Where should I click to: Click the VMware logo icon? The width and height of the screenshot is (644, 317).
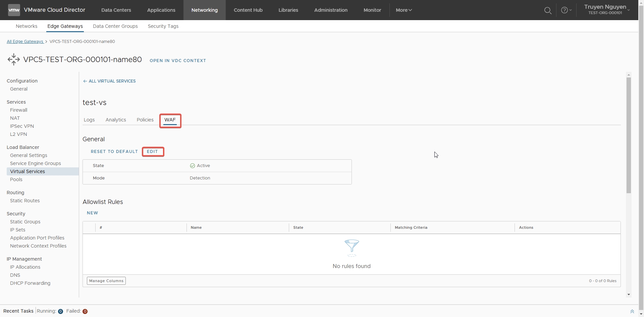click(14, 10)
